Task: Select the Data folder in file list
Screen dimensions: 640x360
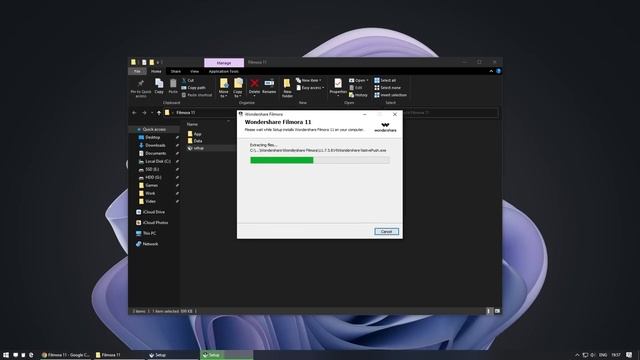Action: (198, 141)
